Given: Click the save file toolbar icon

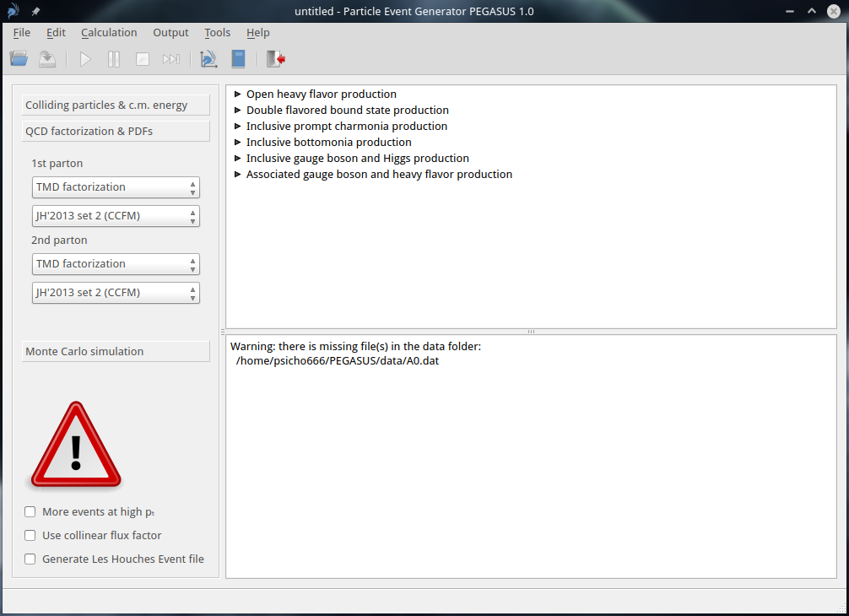Looking at the screenshot, I should tap(47, 59).
